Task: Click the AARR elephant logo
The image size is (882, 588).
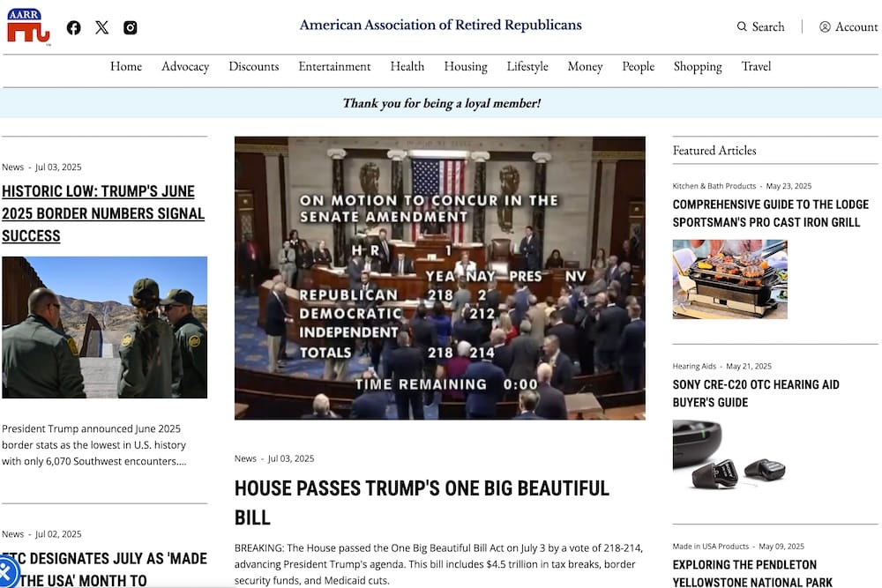Action: coord(28,26)
